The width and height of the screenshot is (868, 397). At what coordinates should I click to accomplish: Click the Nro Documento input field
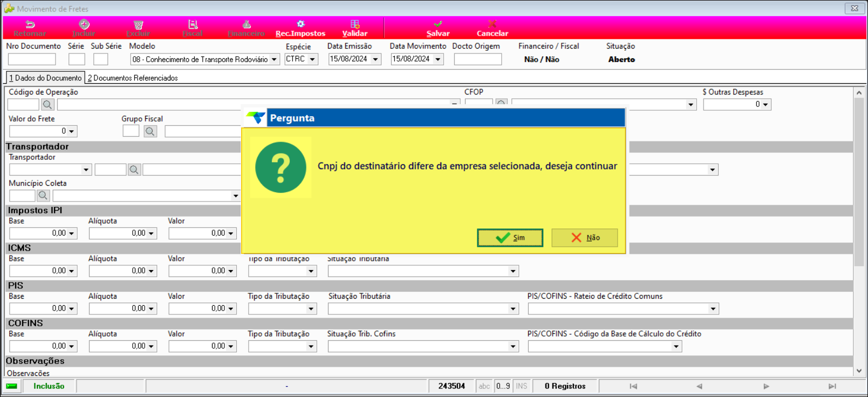coord(32,59)
